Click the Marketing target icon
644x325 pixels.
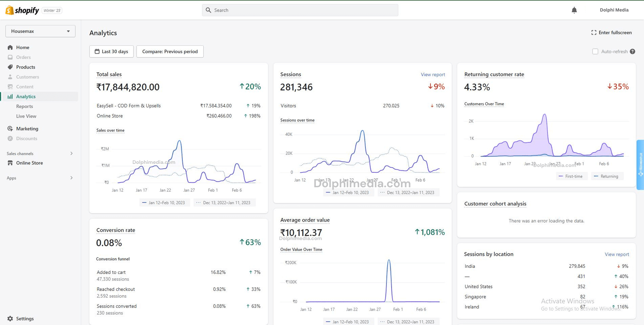(x=10, y=129)
